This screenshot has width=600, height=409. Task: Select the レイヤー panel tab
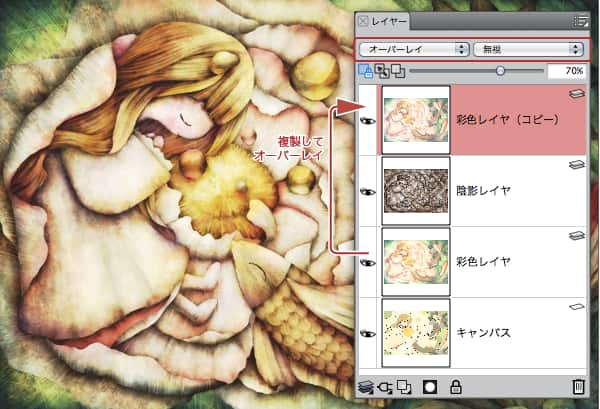[383, 21]
